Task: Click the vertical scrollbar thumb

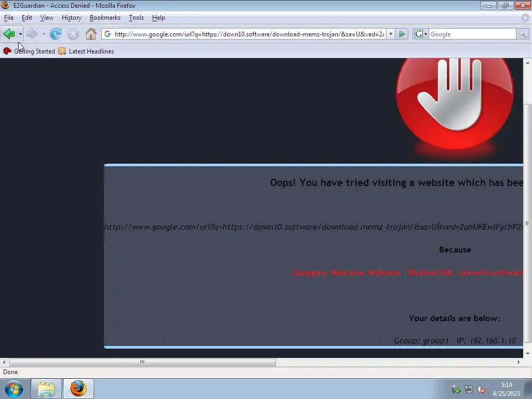Action: click(528, 223)
